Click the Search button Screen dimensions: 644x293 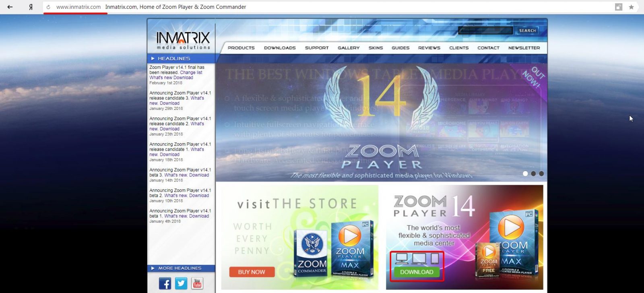[527, 31]
